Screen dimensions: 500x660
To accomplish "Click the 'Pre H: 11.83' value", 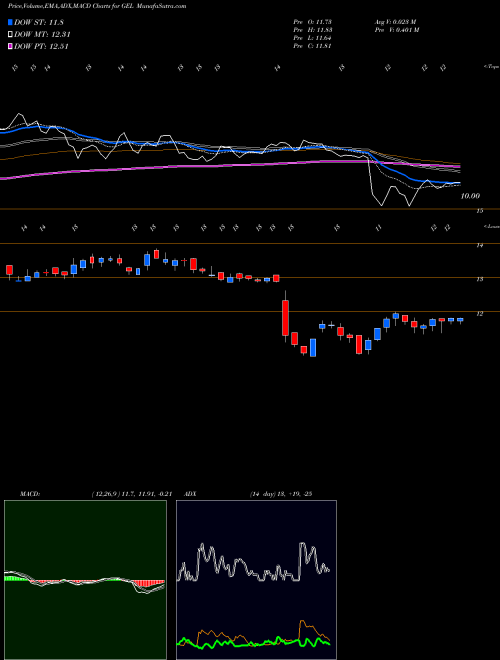I will [x=313, y=30].
